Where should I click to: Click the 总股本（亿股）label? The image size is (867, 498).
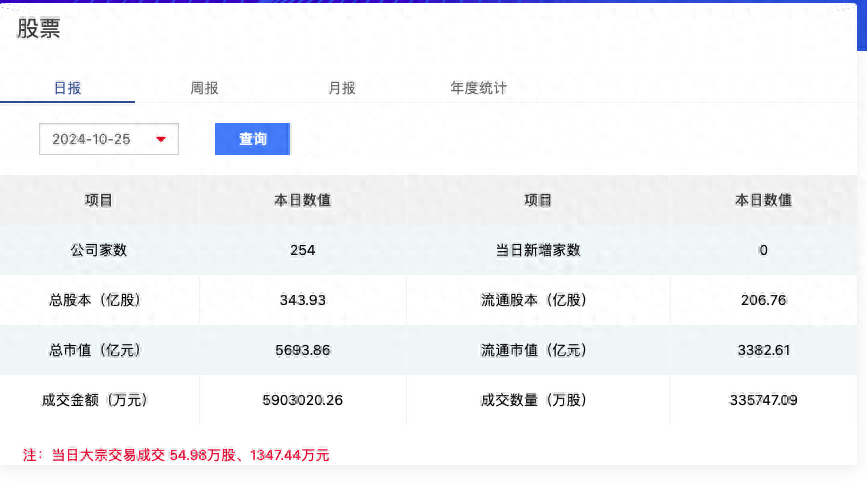95,300
